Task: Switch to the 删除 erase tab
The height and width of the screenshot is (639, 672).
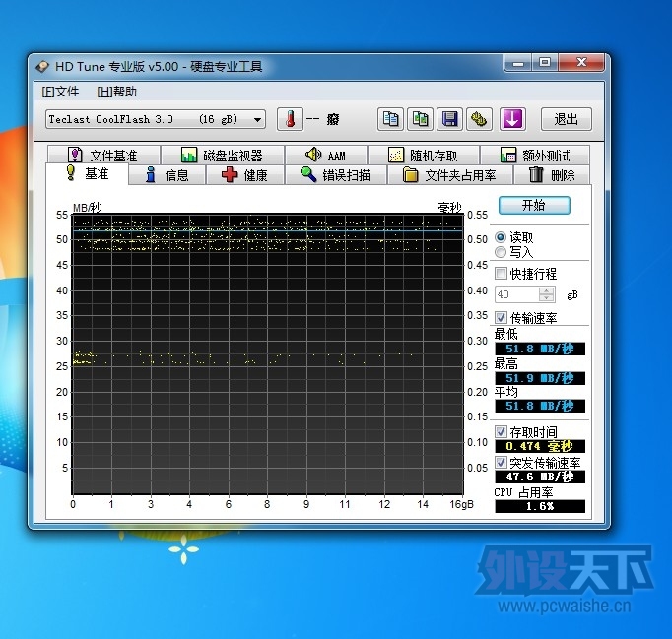Action: coord(552,175)
